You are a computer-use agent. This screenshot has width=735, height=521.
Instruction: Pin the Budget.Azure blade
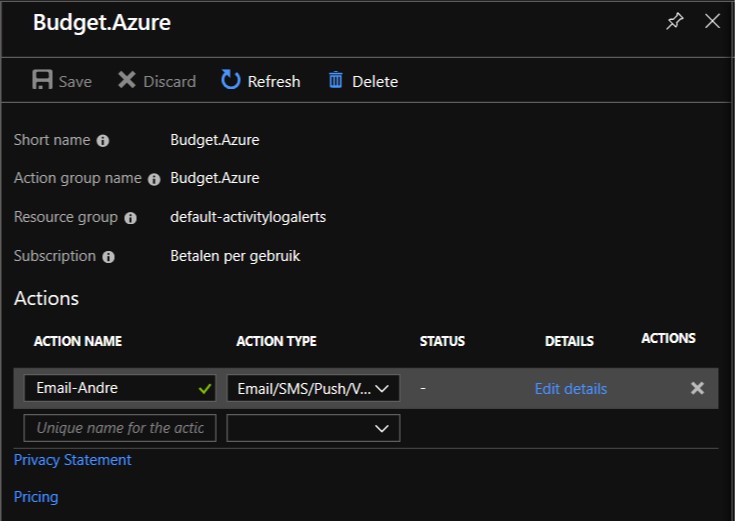(x=675, y=21)
